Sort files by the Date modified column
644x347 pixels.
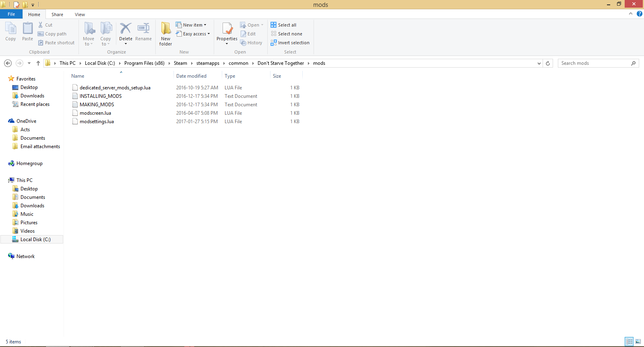coord(191,76)
